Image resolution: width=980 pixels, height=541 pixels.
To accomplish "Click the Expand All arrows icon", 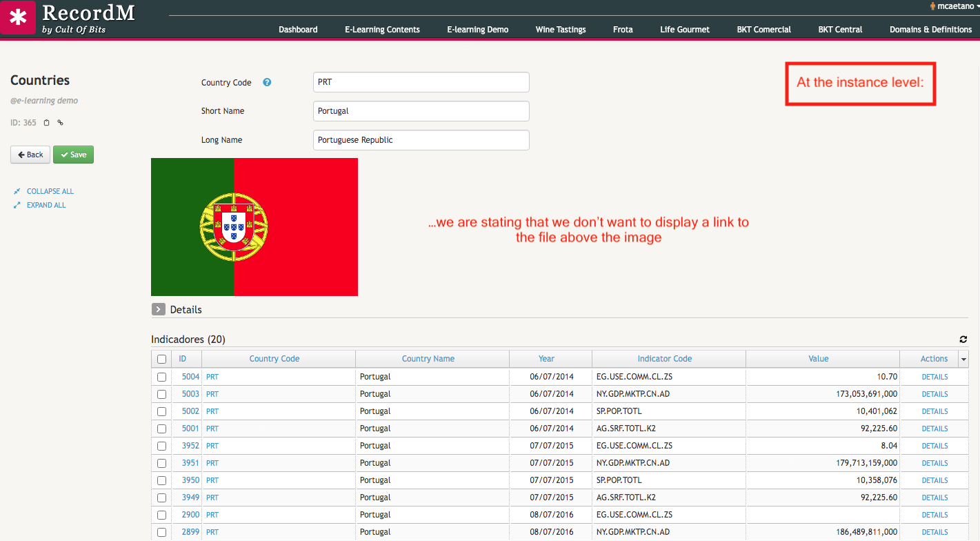I will (17, 205).
